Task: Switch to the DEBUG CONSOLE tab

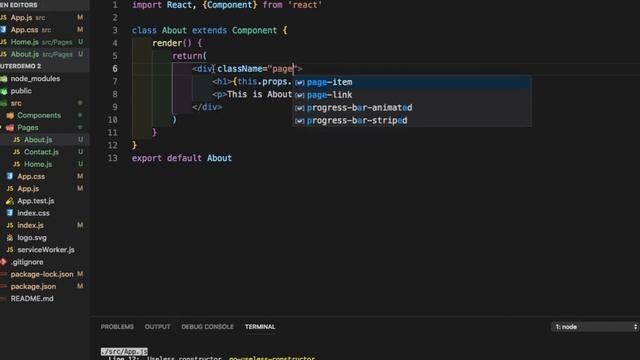Action: click(x=207, y=327)
